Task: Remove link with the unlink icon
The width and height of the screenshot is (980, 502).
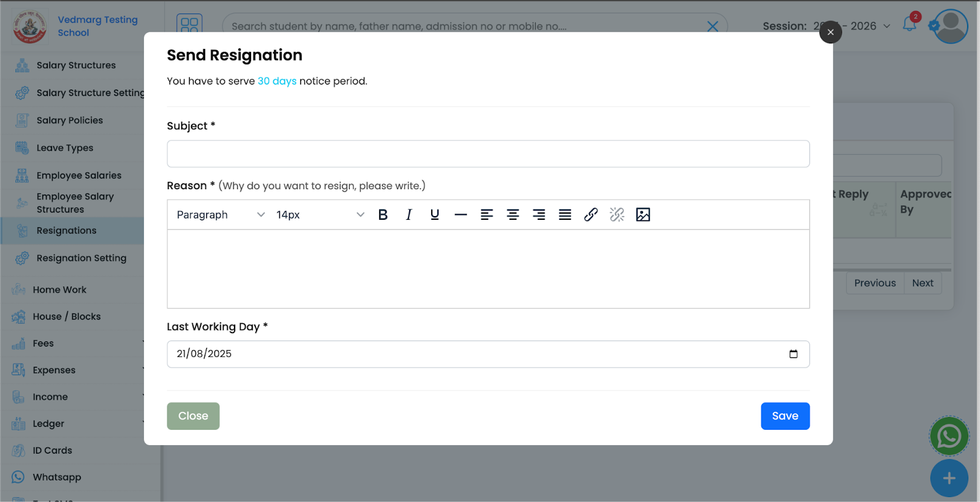Action: [x=617, y=215]
